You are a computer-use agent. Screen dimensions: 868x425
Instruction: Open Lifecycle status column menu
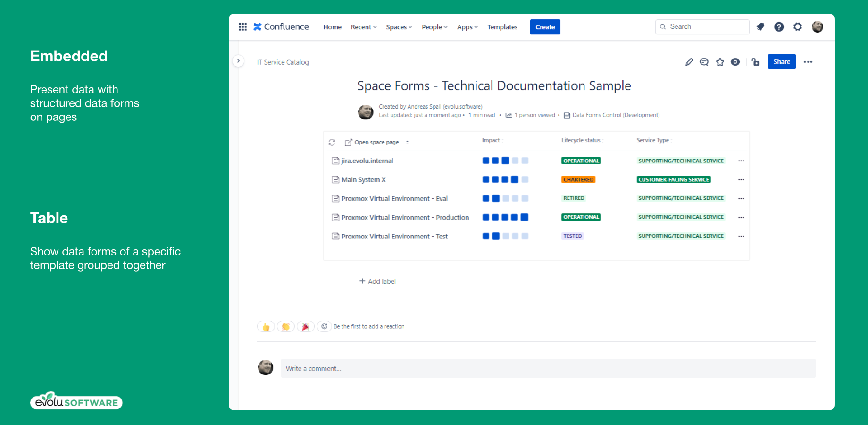(603, 141)
